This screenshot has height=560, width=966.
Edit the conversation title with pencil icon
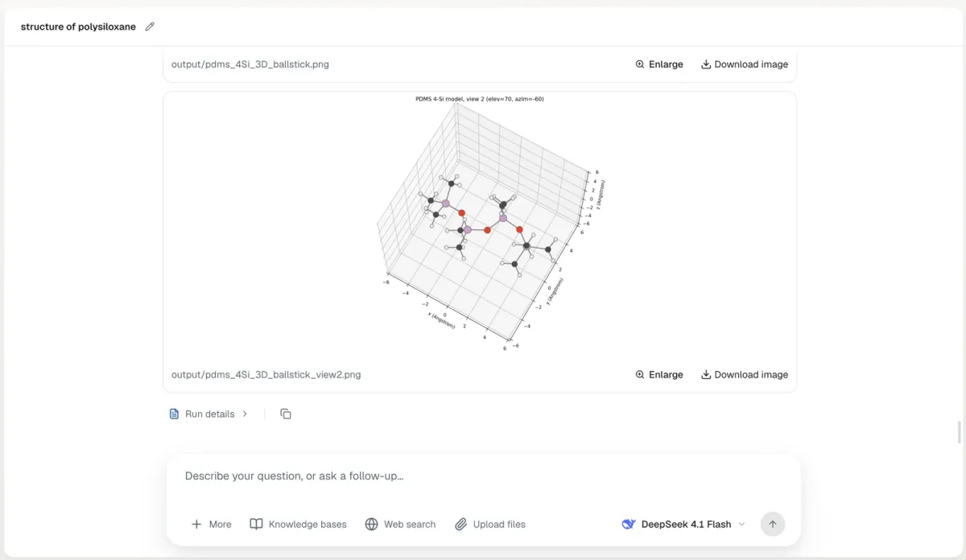(x=150, y=27)
